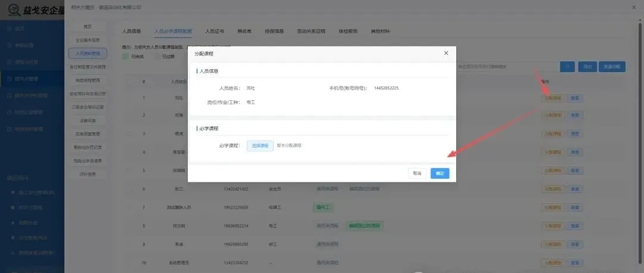Click phone number 19522225658 in the table
644x273 pixels.
coord(236,207)
